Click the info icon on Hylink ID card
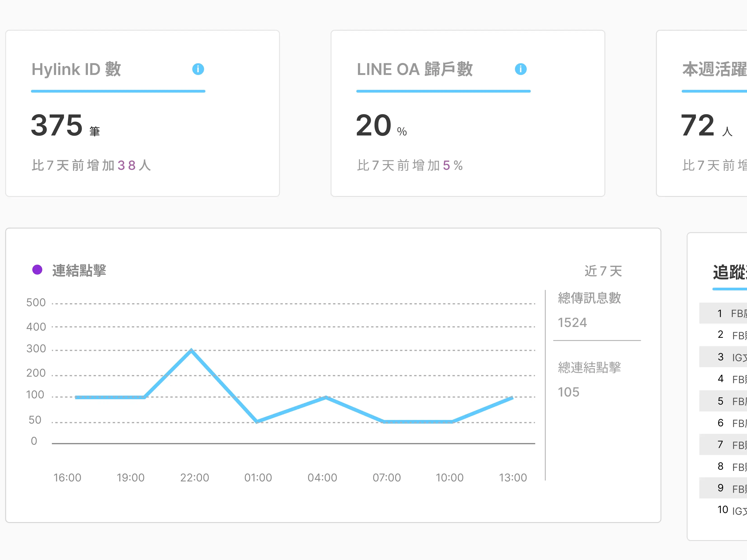747x560 pixels. pos(198,69)
